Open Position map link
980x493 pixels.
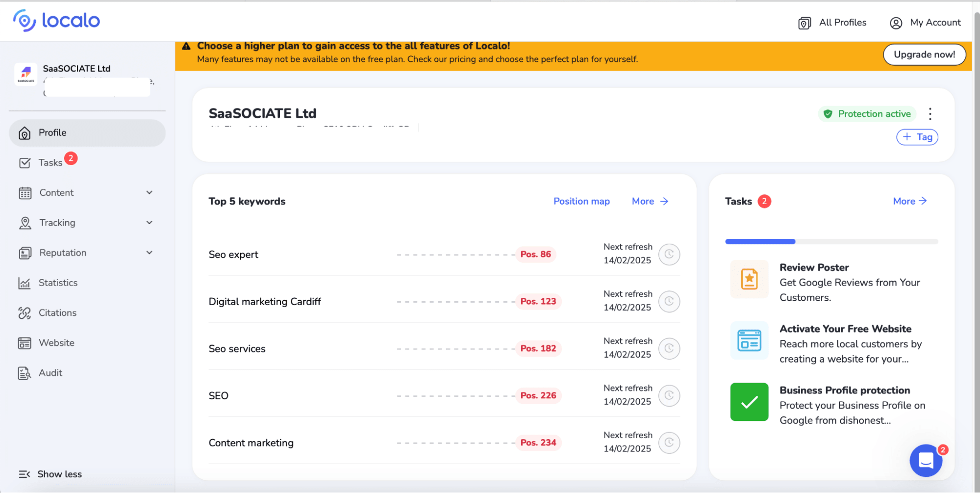[x=581, y=201]
